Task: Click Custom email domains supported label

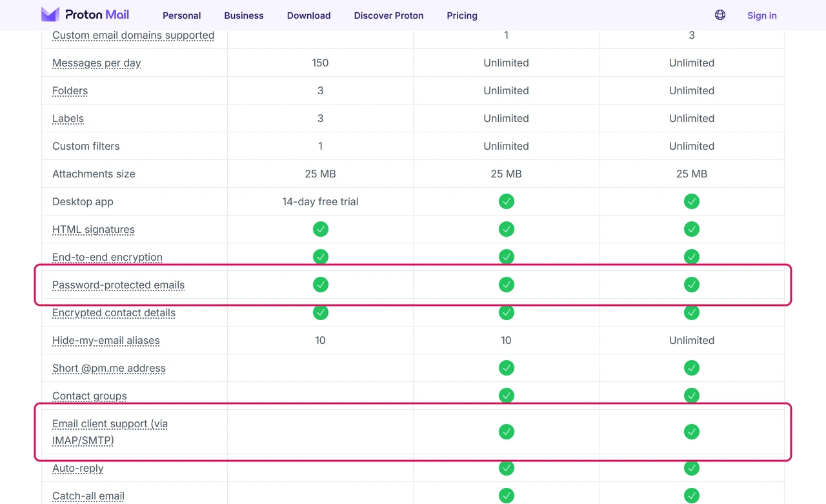Action: (133, 35)
